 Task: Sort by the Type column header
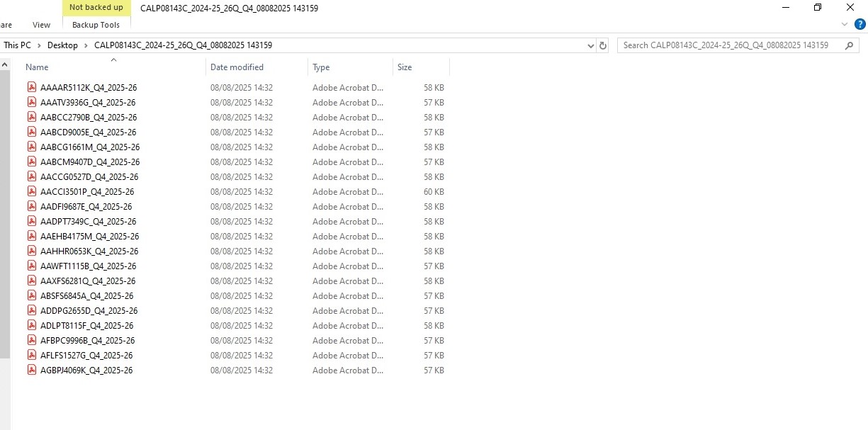point(321,67)
